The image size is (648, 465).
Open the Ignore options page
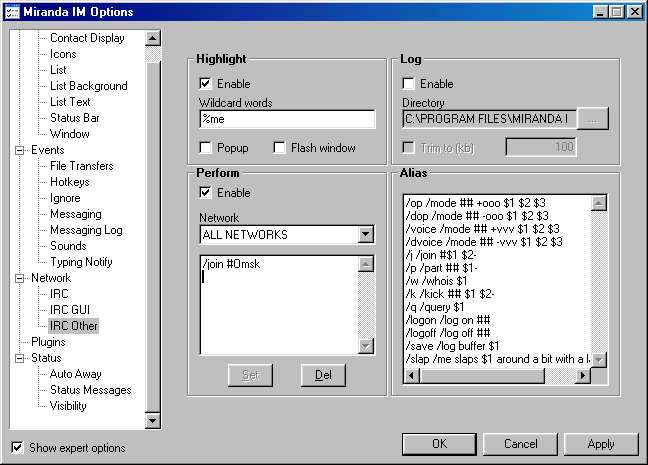click(65, 198)
